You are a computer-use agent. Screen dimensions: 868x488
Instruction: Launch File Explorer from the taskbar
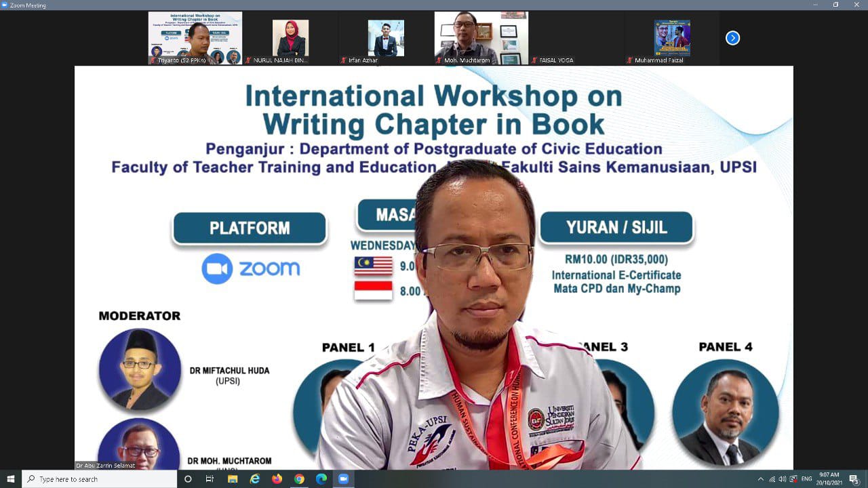(233, 479)
